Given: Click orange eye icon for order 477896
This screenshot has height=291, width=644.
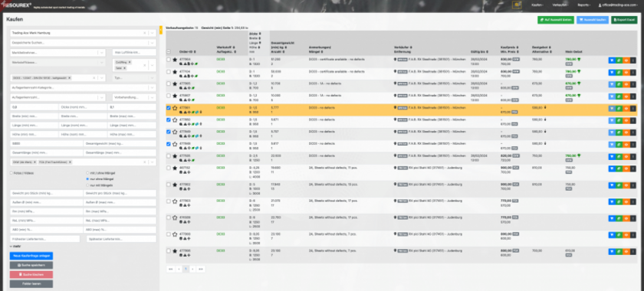Looking at the screenshot, I should coord(626,251).
